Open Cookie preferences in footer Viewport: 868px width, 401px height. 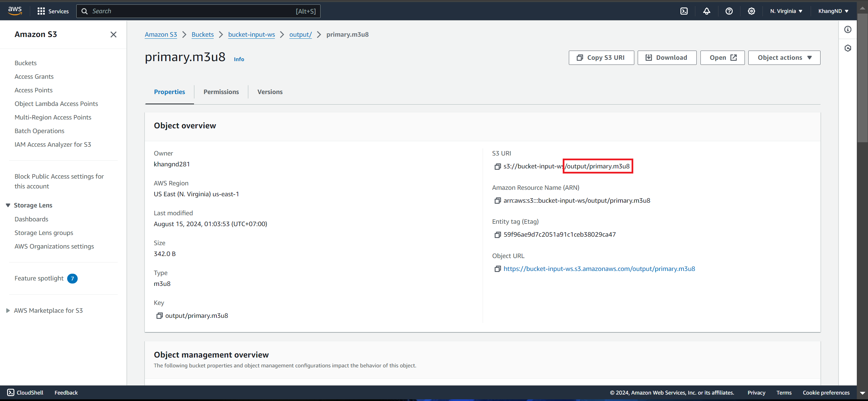click(826, 393)
